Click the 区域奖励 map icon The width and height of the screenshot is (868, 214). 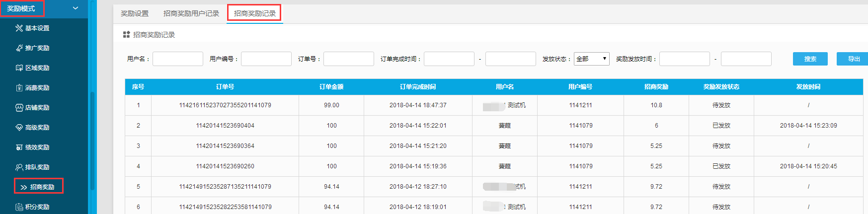19,68
